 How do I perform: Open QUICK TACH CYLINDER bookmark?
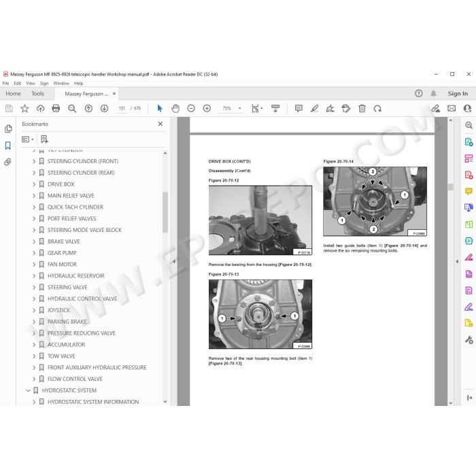(75, 207)
